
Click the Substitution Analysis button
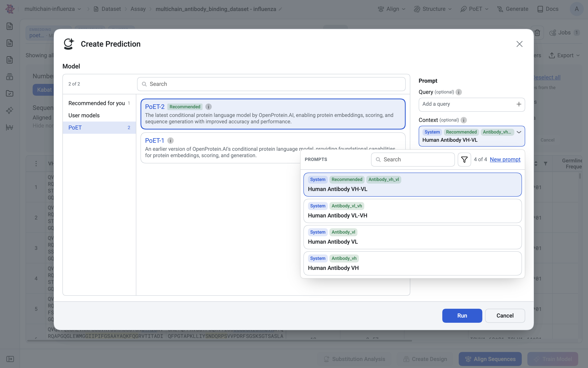(x=354, y=359)
